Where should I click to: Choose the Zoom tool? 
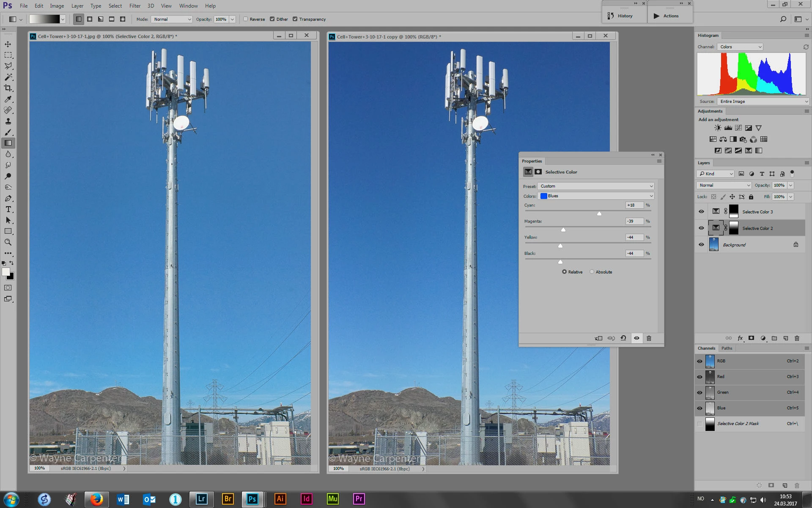click(x=8, y=242)
